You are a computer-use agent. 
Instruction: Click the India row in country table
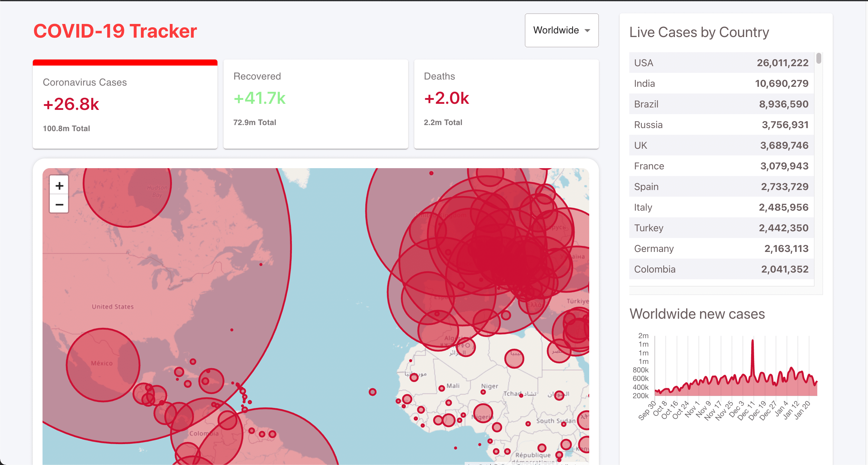(x=721, y=83)
